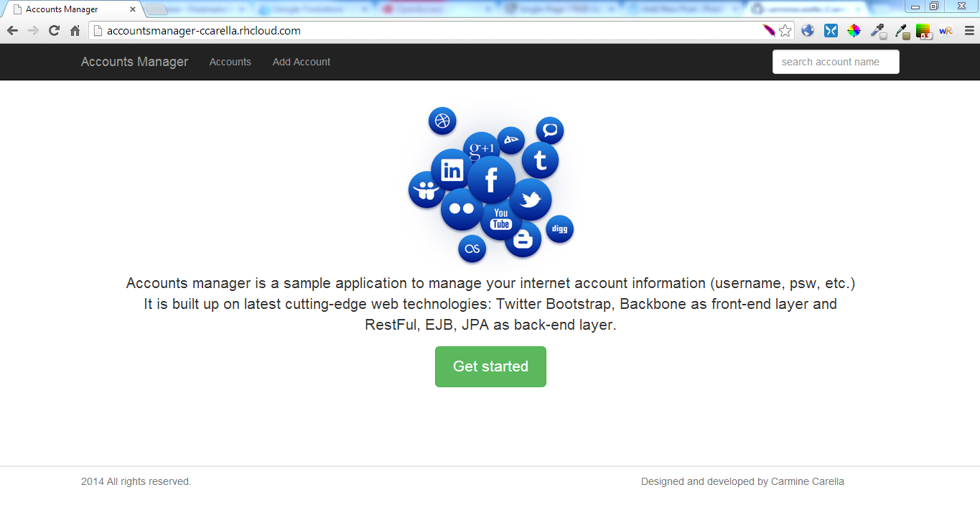The height and width of the screenshot is (523, 980).
Task: Select Add Account in the navbar
Action: click(x=301, y=62)
